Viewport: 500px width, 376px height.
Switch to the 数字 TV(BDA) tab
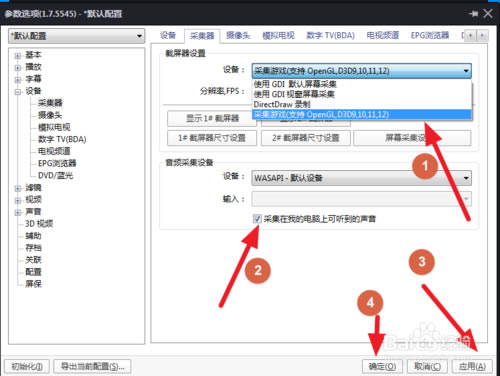pos(330,35)
